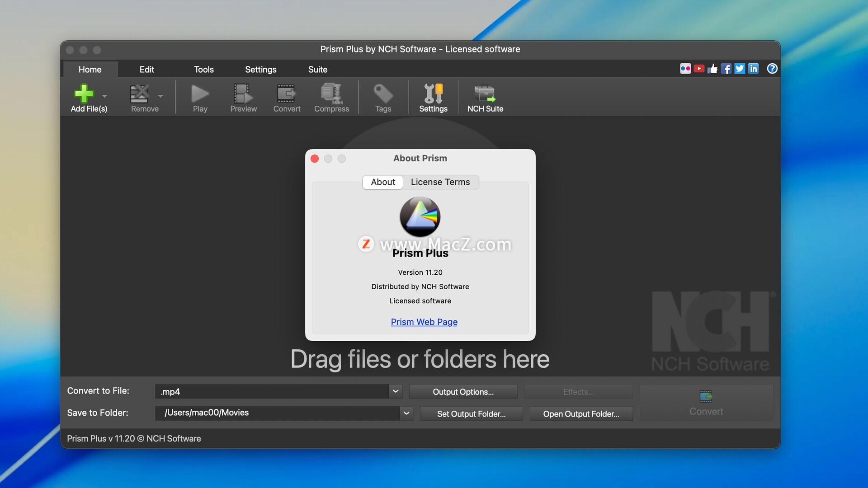Switch to the Settings ribbon tab

pyautogui.click(x=261, y=69)
